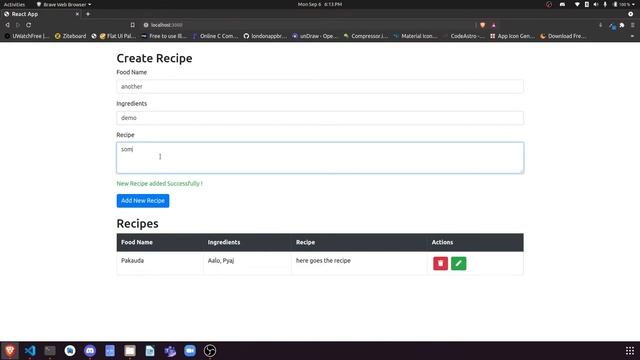Close the React App tab
Screen dimensions: 640x360
(x=77, y=14)
